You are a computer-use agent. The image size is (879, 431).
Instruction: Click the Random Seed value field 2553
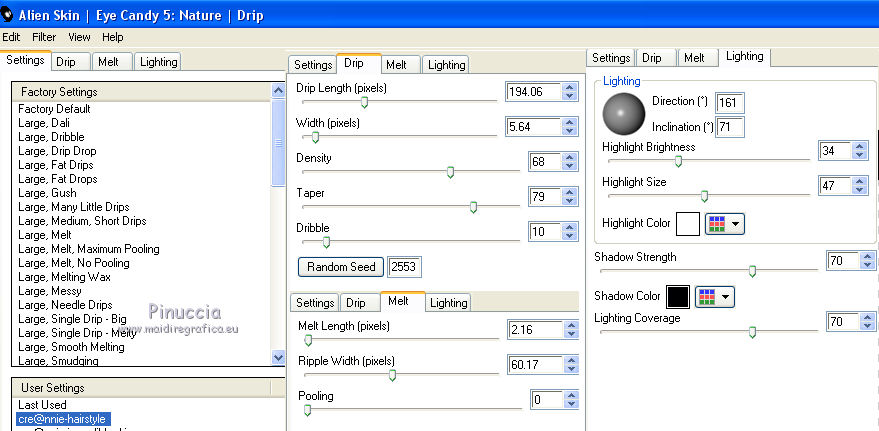(x=404, y=267)
